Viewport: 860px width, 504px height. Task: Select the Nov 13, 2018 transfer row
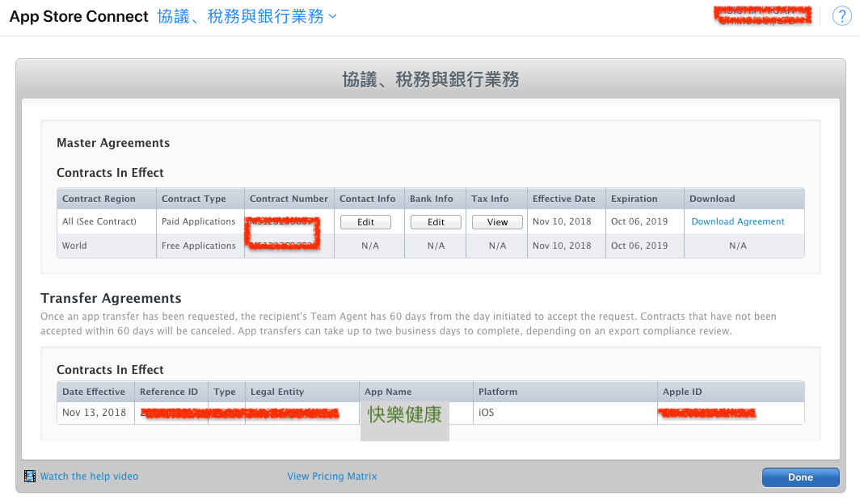click(x=94, y=413)
